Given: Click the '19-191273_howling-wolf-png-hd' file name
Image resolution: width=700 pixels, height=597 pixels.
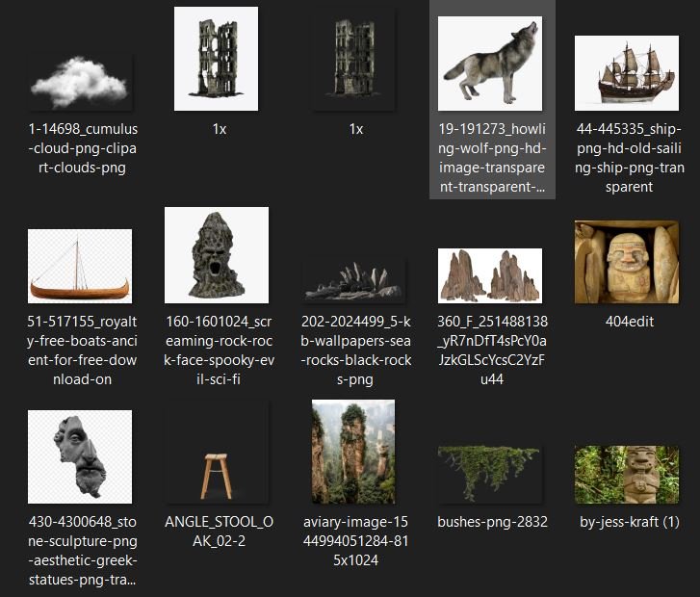Looking at the screenshot, I should coord(492,158).
